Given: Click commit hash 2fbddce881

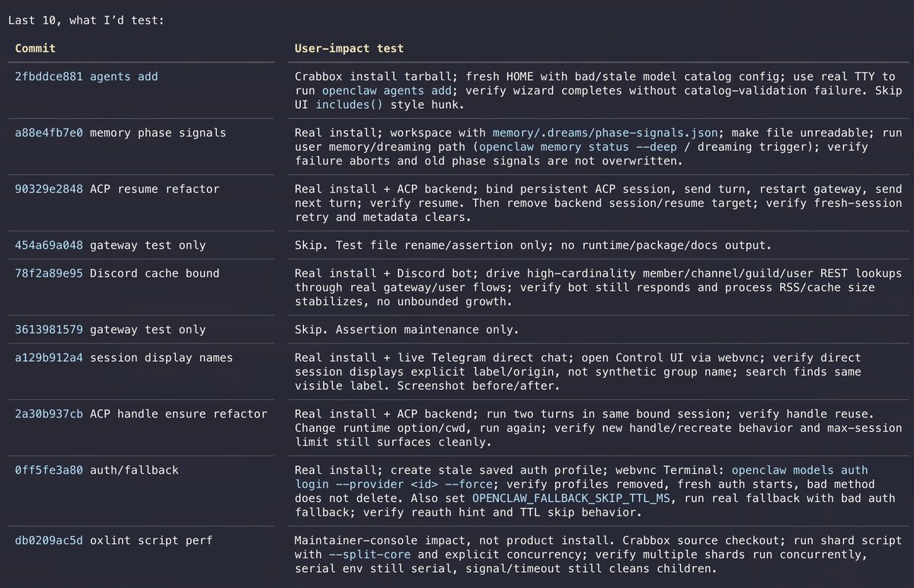Looking at the screenshot, I should coord(50,76).
